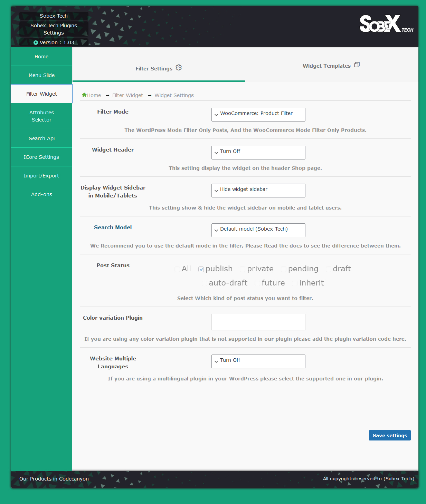Open the Menu Slide sidebar item
The width and height of the screenshot is (426, 504).
pos(41,75)
